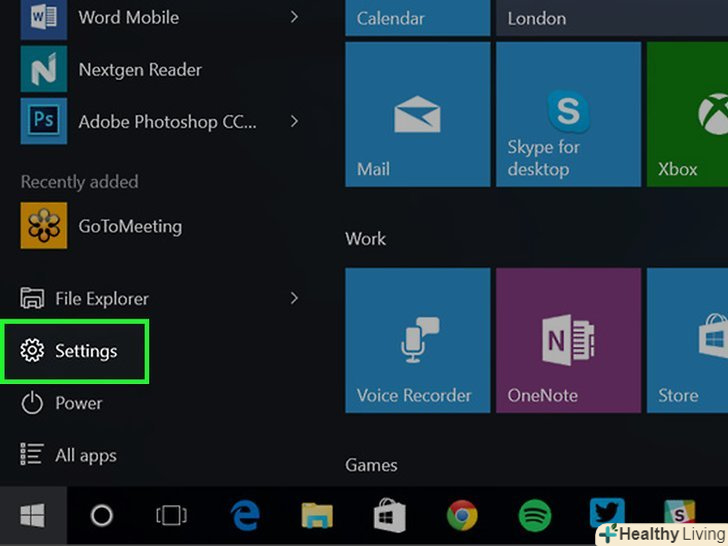Click the GoToMeeting label

(130, 226)
